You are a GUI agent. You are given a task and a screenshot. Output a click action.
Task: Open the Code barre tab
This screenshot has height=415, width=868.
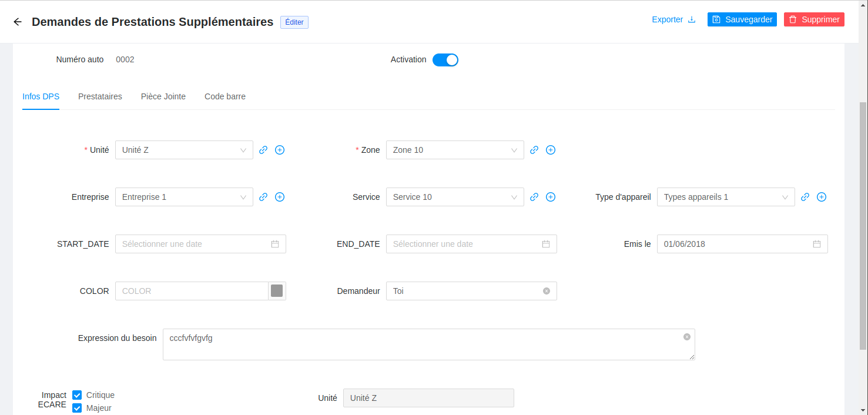(x=225, y=96)
